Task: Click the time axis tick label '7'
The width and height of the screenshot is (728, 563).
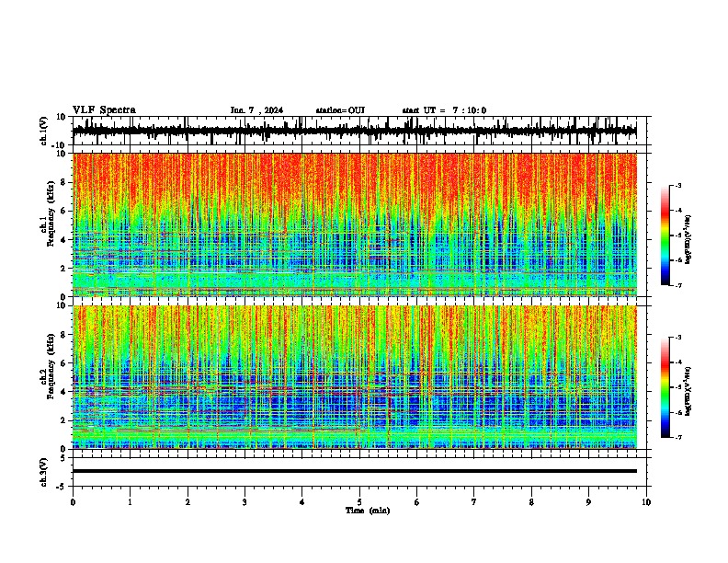Action: point(474,502)
